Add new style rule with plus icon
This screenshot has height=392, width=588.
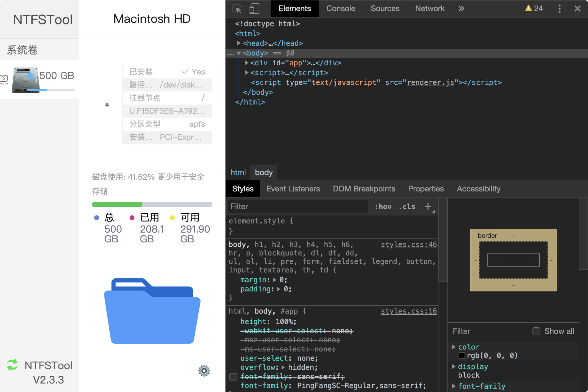pos(428,206)
